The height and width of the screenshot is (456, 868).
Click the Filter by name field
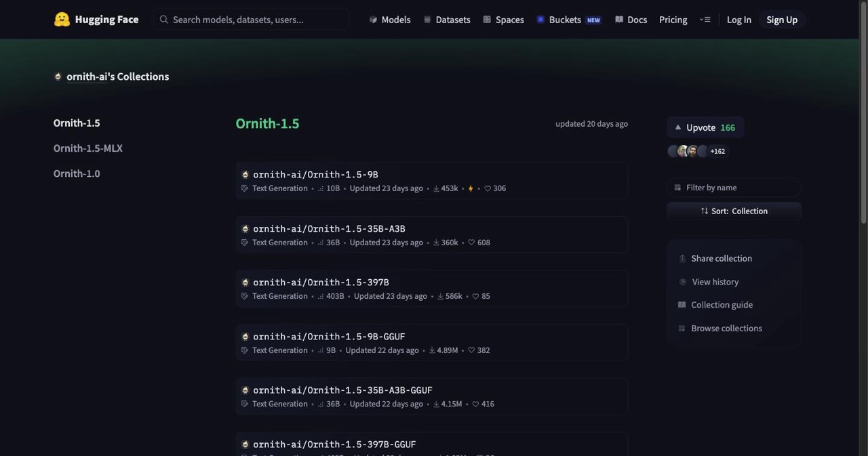coord(734,188)
